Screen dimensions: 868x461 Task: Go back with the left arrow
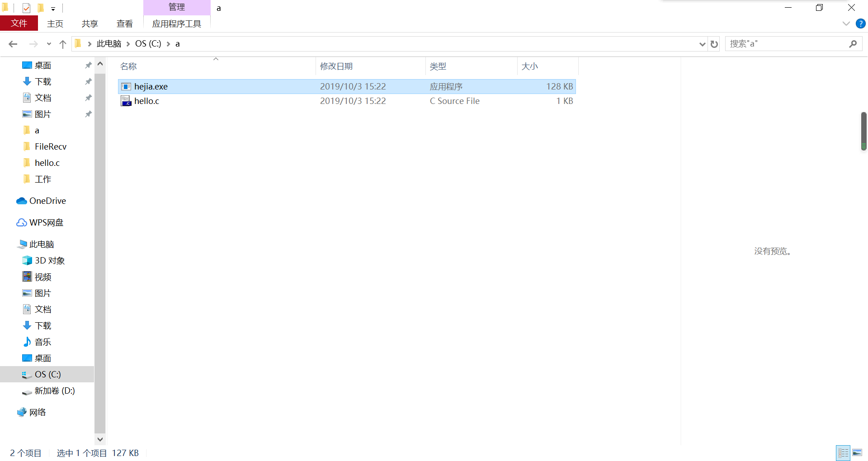[x=13, y=44]
